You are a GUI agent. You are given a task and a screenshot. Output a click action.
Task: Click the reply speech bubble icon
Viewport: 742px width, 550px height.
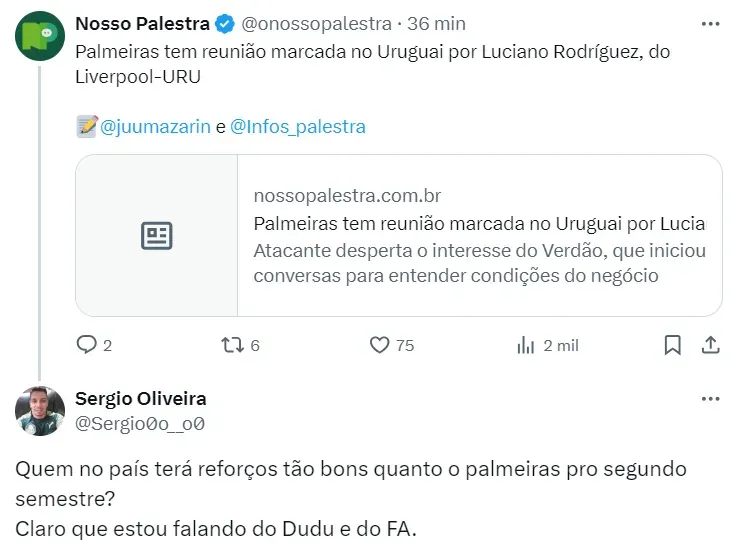tap(88, 345)
